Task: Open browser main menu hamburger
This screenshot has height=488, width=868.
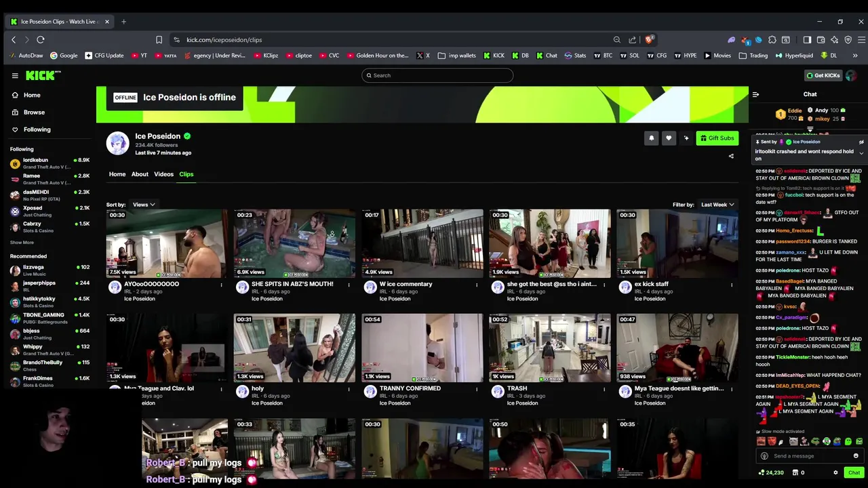Action: tap(861, 40)
